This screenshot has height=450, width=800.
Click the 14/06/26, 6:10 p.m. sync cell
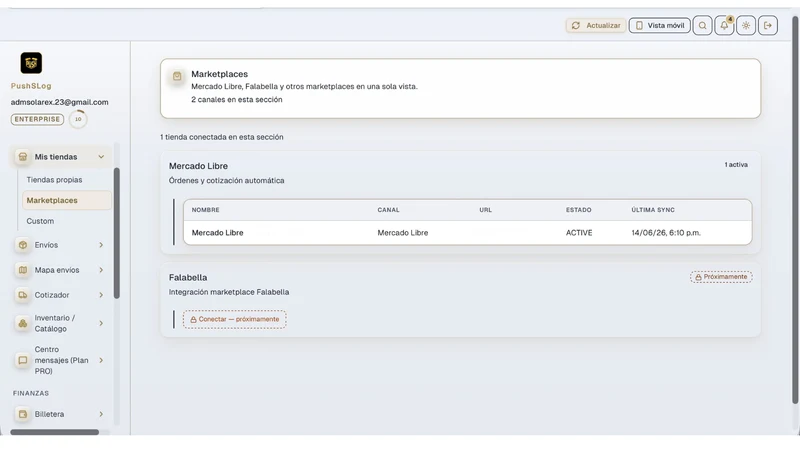(x=666, y=233)
